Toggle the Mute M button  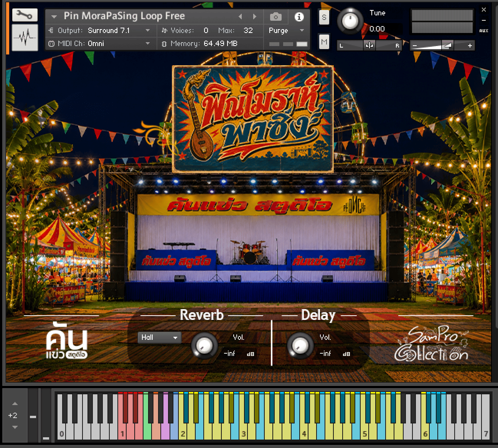[324, 41]
